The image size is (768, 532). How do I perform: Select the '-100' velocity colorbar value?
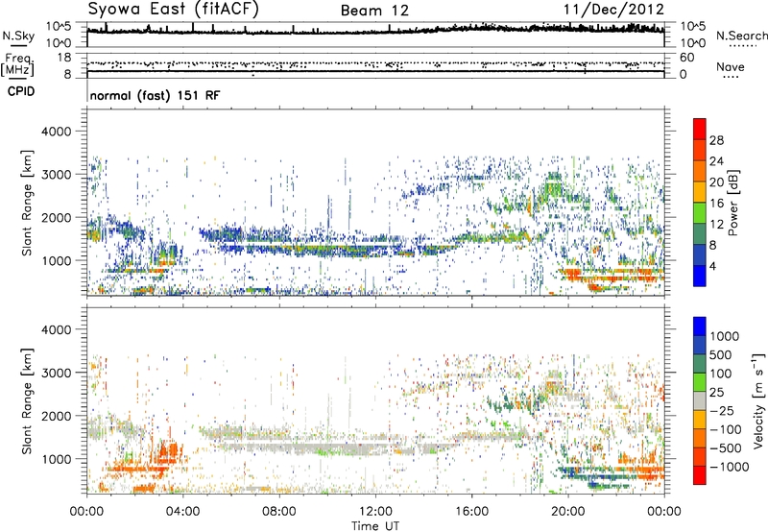(726, 429)
